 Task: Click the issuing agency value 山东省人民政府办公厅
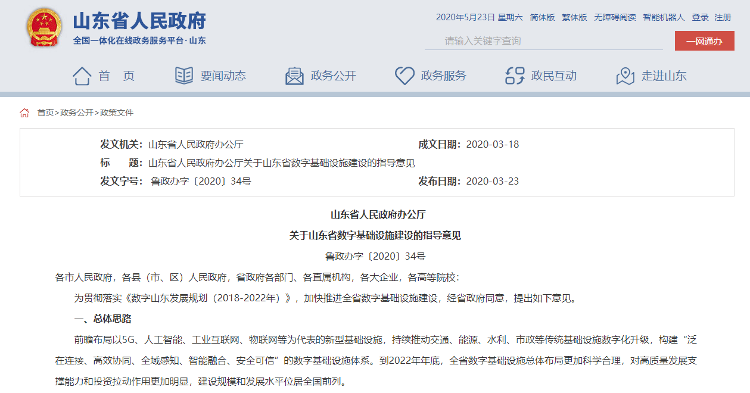196,144
